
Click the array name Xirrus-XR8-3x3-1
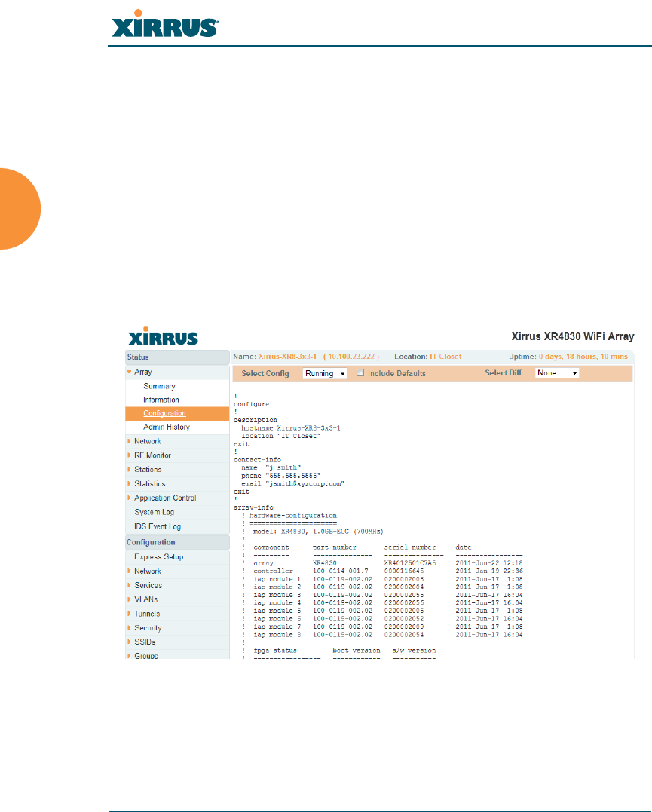(x=287, y=357)
